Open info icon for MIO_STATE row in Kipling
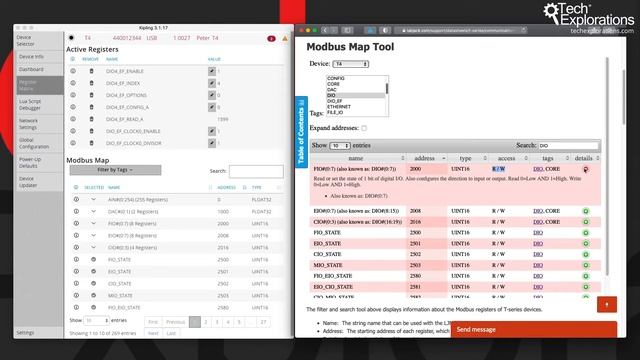 [76, 296]
